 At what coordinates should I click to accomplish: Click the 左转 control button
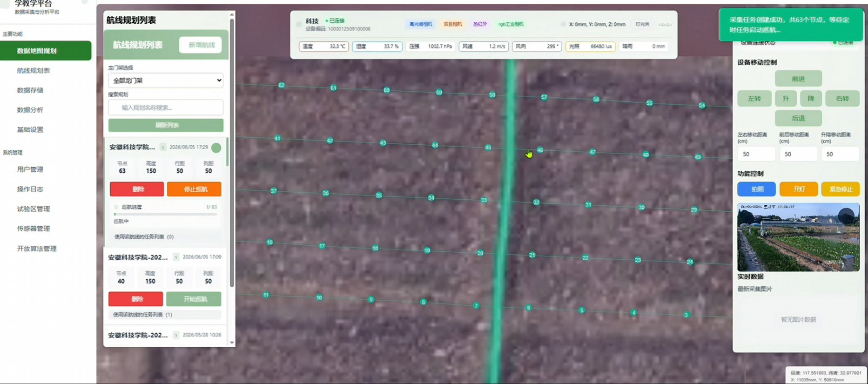pyautogui.click(x=754, y=99)
